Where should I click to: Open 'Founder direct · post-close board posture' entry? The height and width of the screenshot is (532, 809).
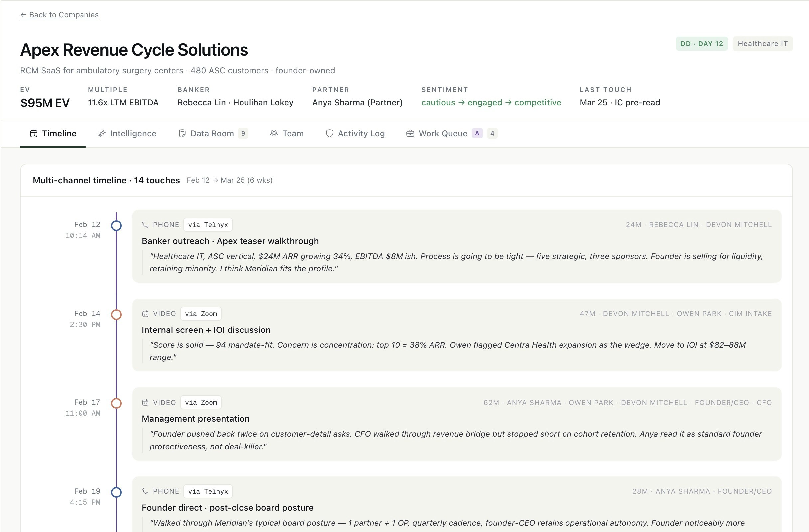point(228,508)
